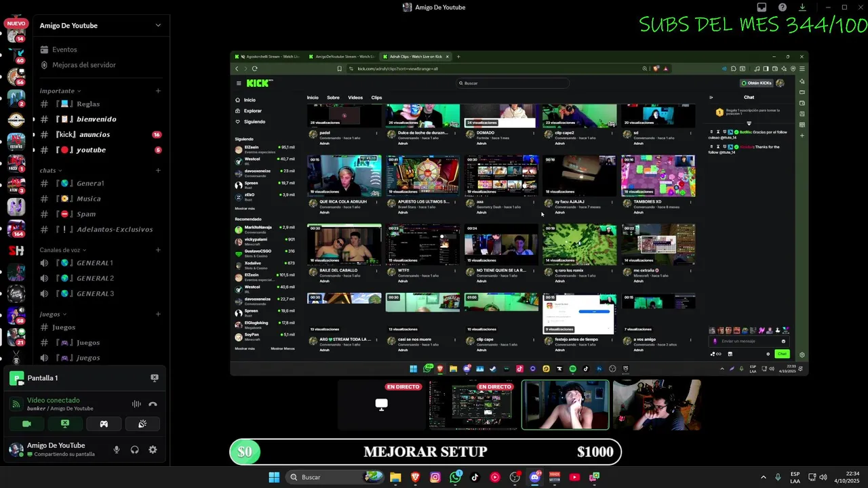Viewport: 868px width, 488px height.
Task: Select the Inicio tab on Kick channel
Action: (x=313, y=98)
